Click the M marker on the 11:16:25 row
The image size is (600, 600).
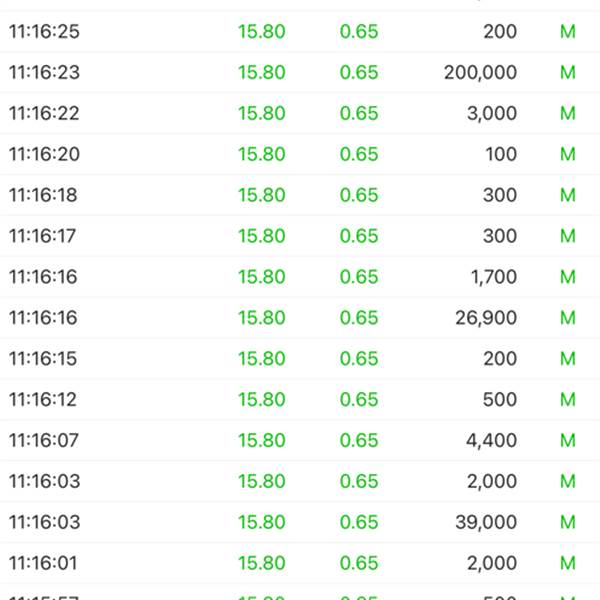point(568,31)
